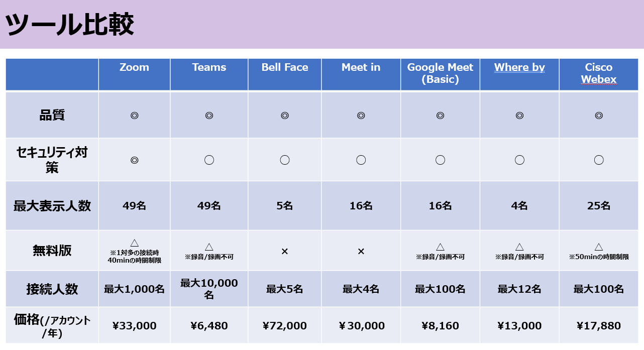Click Zoom's double-circle security mark

pos(134,160)
